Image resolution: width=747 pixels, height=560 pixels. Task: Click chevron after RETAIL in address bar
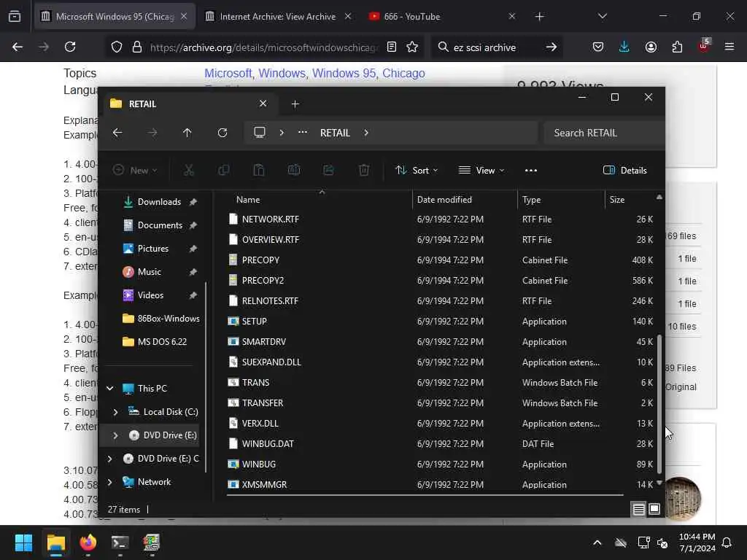[x=366, y=133]
